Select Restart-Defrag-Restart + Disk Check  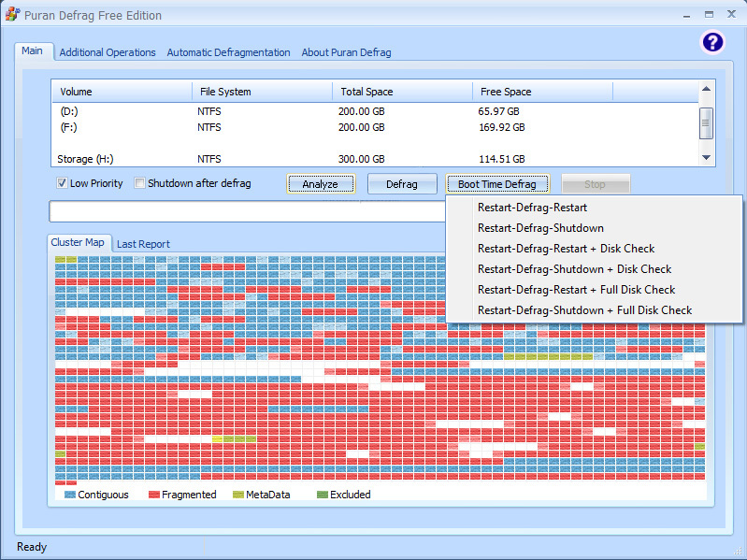click(594, 249)
